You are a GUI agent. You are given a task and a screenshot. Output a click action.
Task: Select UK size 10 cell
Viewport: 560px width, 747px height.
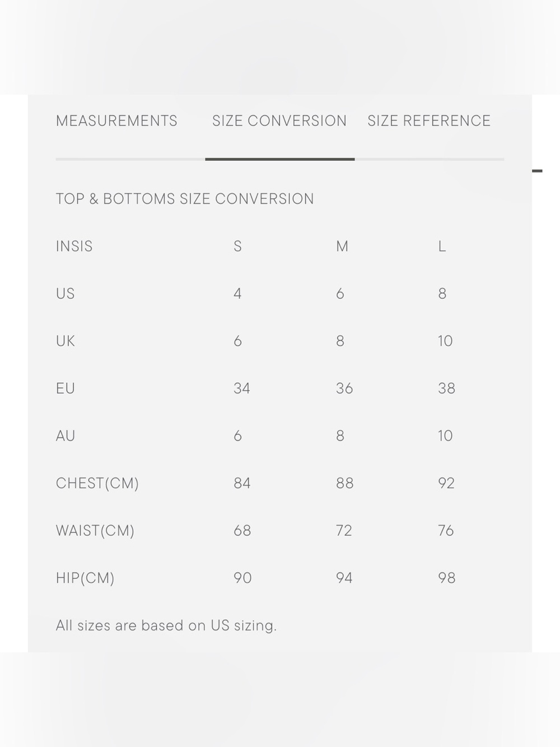click(x=445, y=341)
